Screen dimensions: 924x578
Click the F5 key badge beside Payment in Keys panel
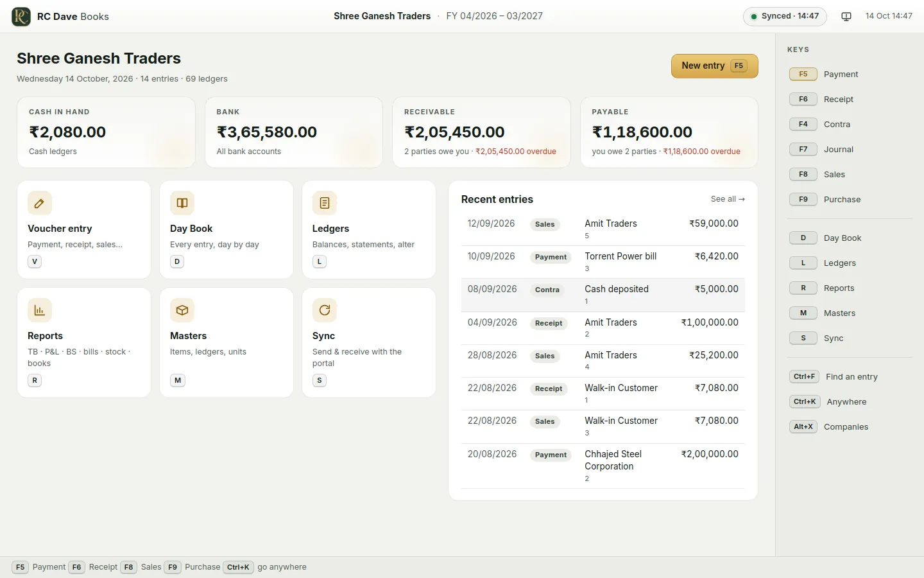click(803, 74)
